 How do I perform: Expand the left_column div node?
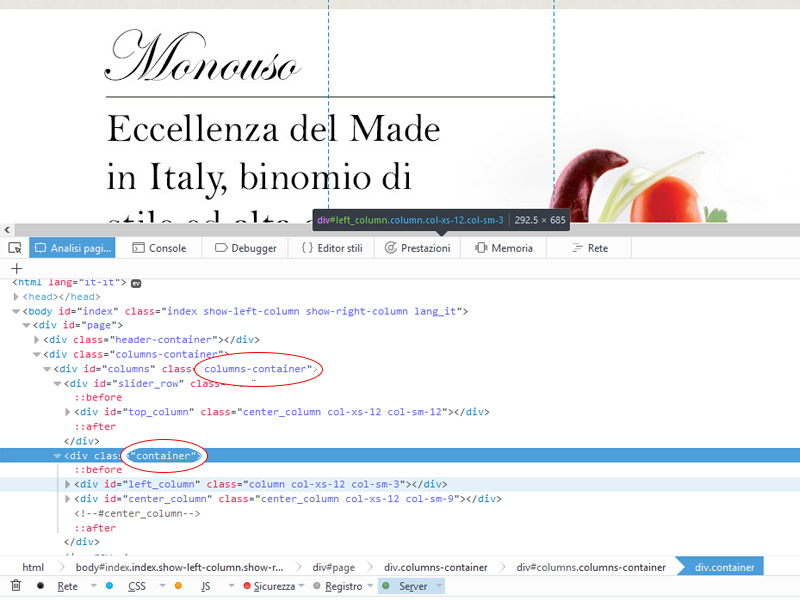click(x=67, y=484)
